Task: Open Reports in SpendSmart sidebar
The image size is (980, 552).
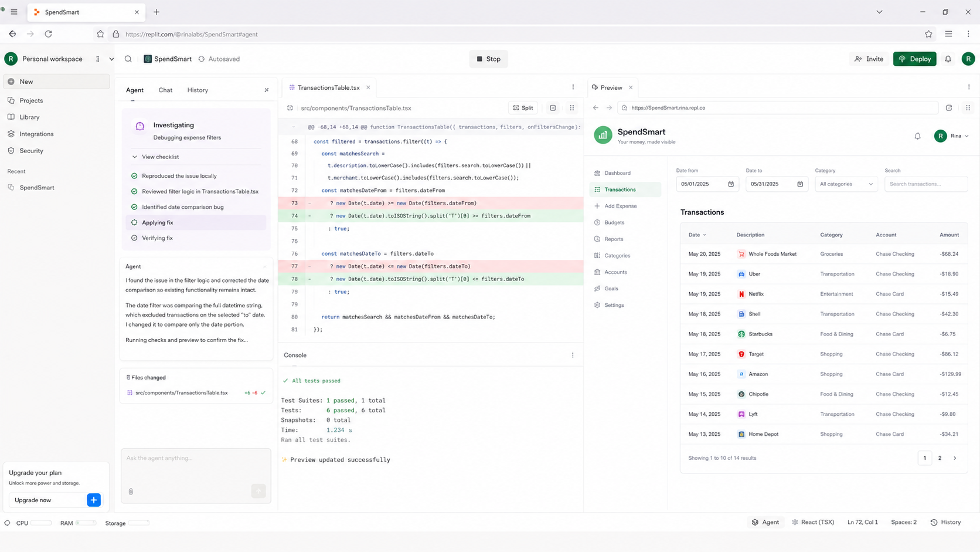Action: click(614, 239)
